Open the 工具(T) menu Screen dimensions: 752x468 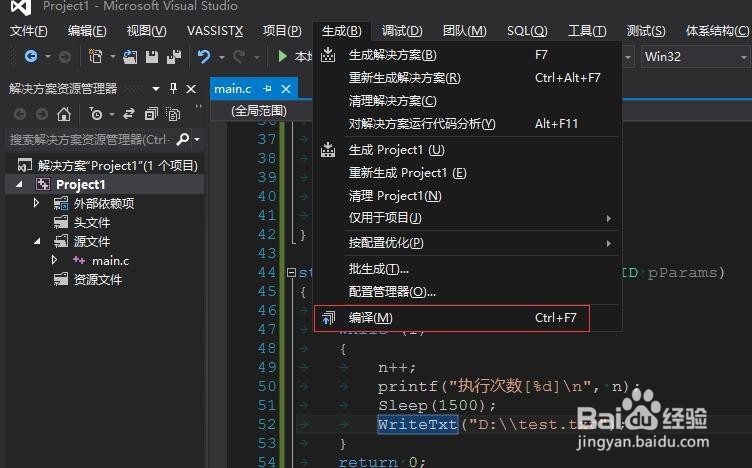tap(587, 31)
